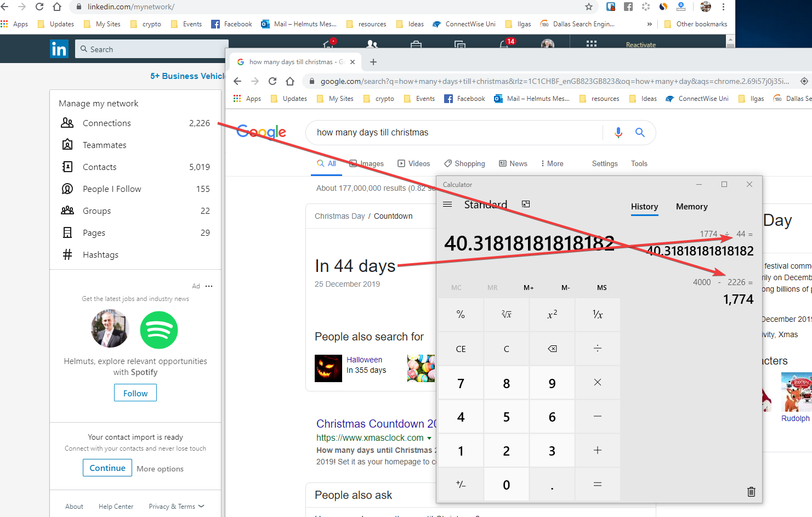Screen dimensions: 812x517
Task: Click the Google voice search microphone
Action: click(618, 133)
